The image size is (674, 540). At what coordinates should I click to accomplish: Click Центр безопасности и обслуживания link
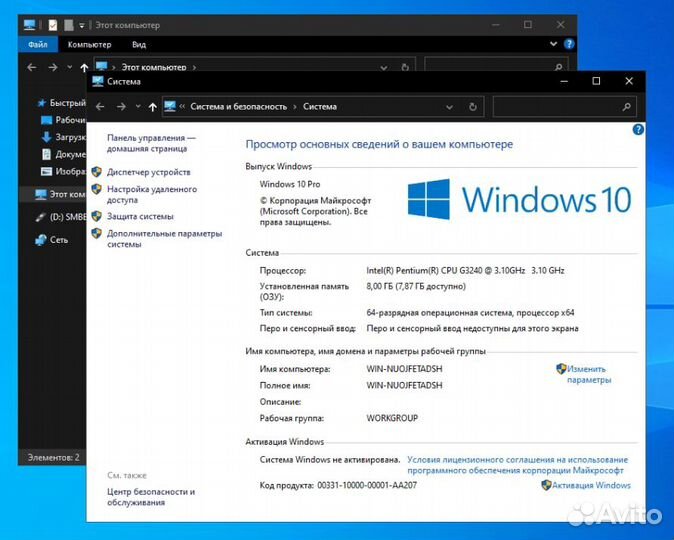point(150,497)
